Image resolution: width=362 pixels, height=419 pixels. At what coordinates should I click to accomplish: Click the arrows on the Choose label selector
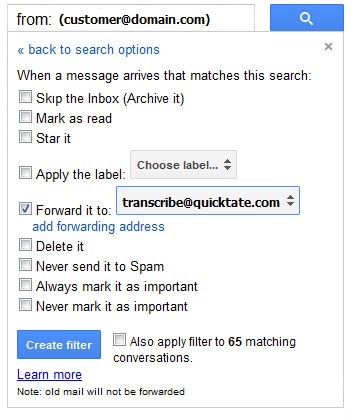coord(227,165)
